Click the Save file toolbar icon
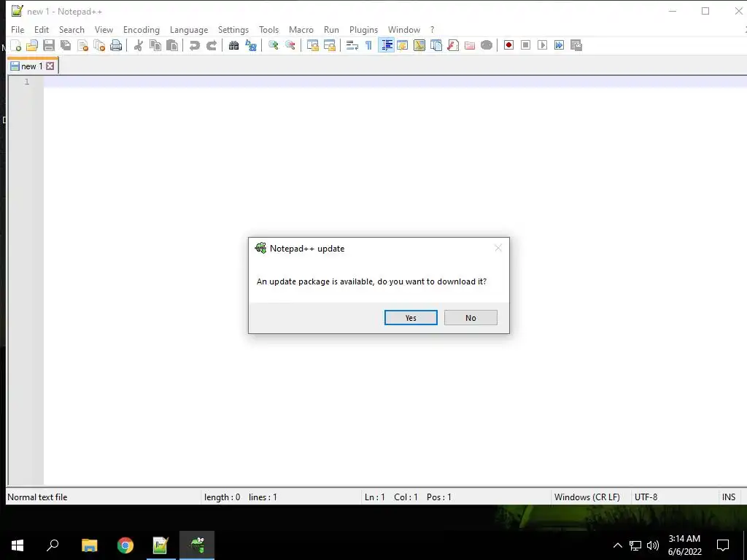 [x=49, y=45]
